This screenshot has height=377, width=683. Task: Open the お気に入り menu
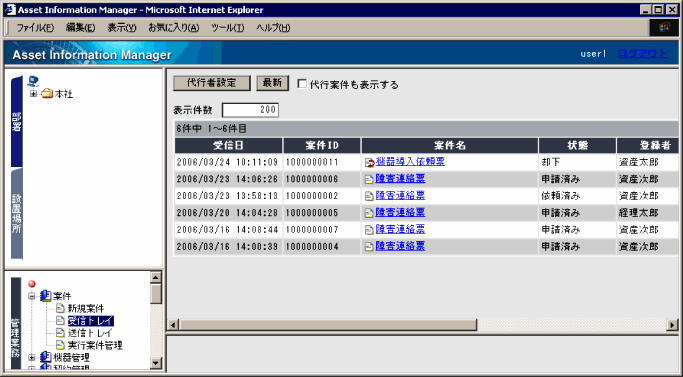pyautogui.click(x=174, y=28)
